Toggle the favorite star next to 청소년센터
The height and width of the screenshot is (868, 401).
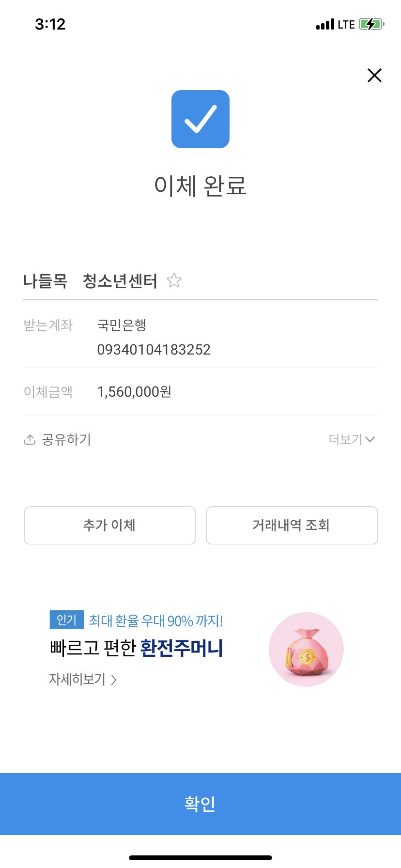174,280
